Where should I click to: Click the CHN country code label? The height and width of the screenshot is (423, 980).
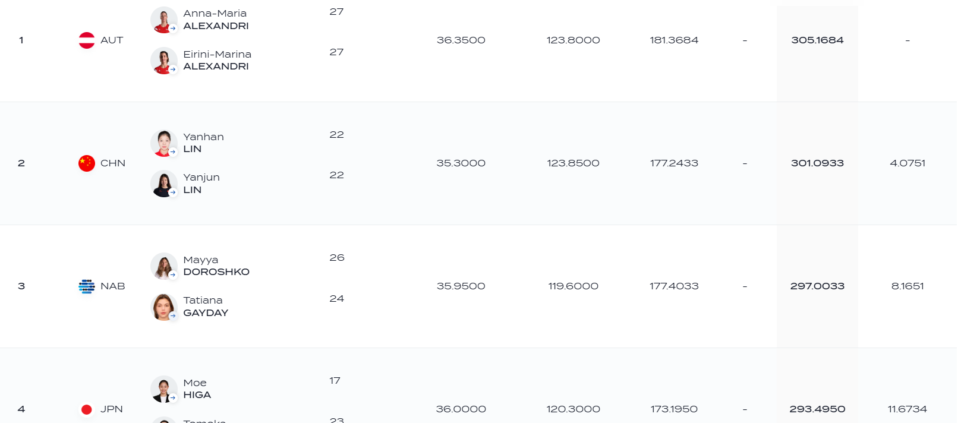click(x=113, y=163)
